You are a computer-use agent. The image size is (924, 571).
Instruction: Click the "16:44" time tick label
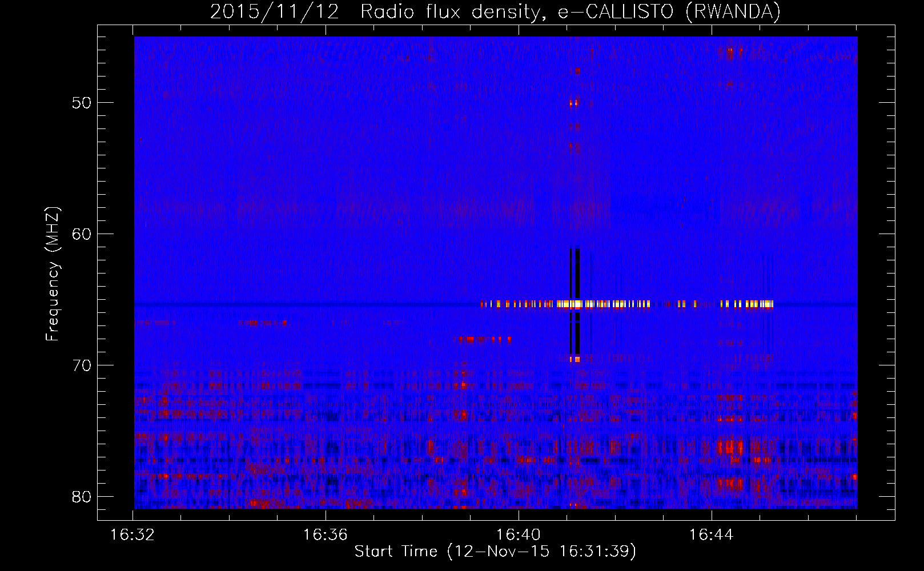point(712,535)
